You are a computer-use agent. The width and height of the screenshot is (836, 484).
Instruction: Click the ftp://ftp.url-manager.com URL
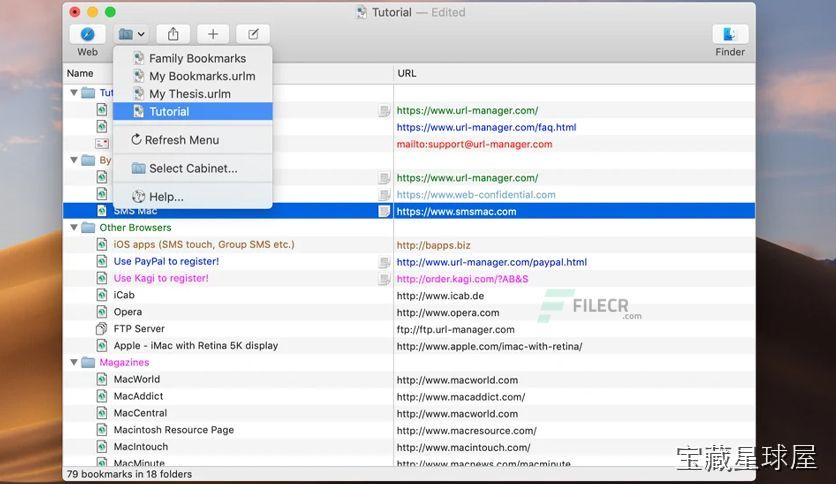point(456,329)
